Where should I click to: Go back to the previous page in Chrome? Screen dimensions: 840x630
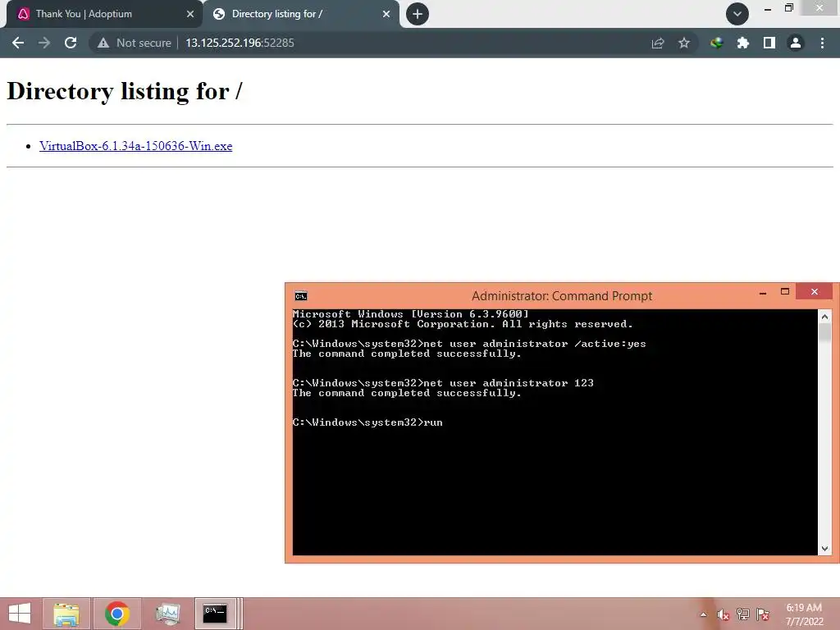[x=18, y=43]
